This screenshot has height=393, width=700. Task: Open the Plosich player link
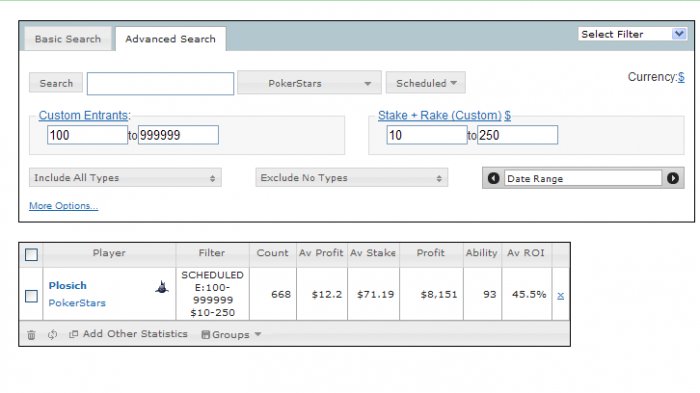click(x=67, y=285)
